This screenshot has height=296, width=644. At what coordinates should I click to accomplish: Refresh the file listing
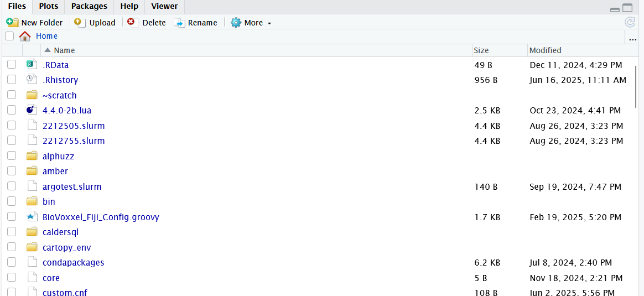click(x=630, y=22)
